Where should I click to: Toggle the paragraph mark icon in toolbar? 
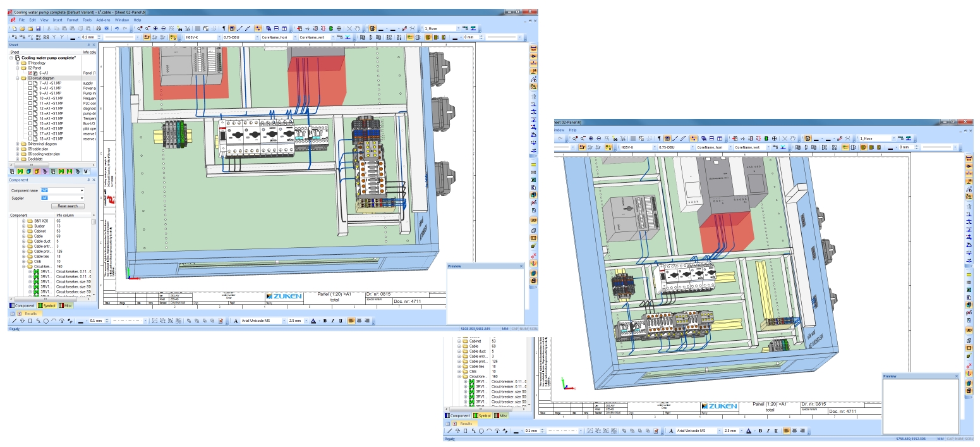pyautogui.click(x=223, y=28)
